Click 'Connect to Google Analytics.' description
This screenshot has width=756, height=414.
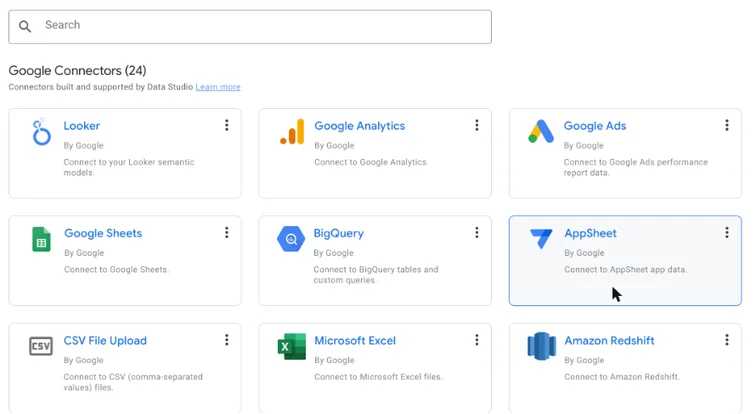coord(371,162)
